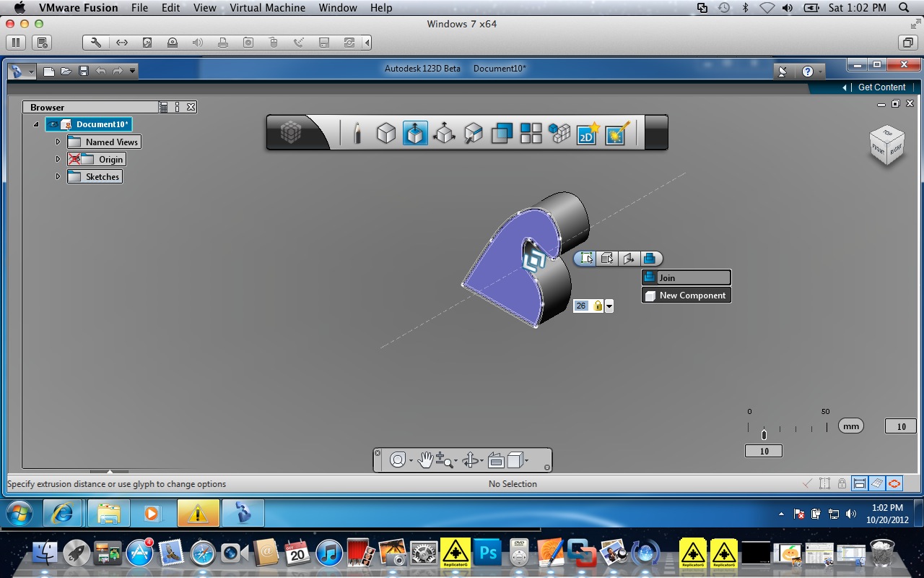Screen dimensions: 924x578
Task: Click the 2D drawing star icon
Action: tap(588, 133)
